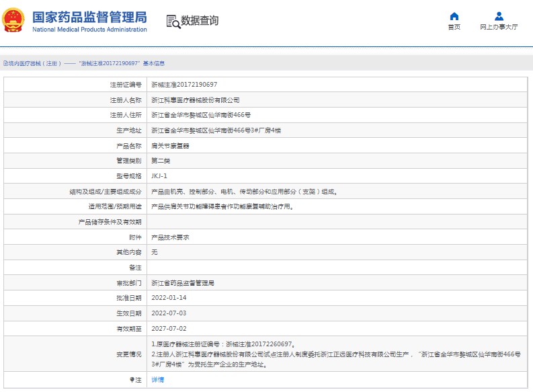Click 浙江省药品监督管理局 approval department
533x392 pixels.
pos(183,283)
